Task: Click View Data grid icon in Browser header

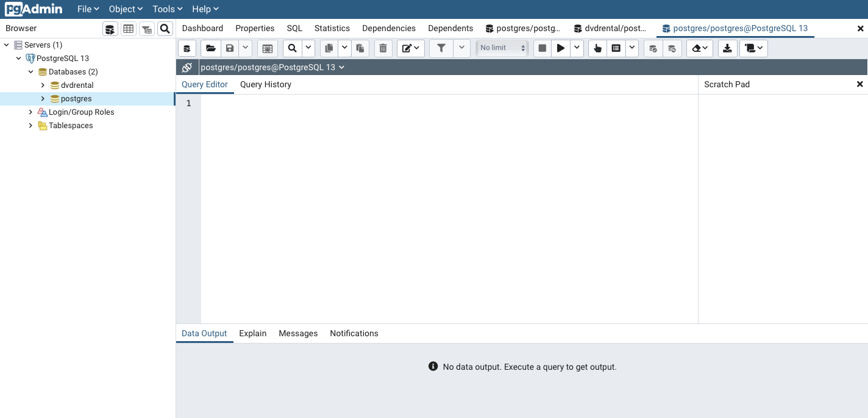Action: (128, 29)
